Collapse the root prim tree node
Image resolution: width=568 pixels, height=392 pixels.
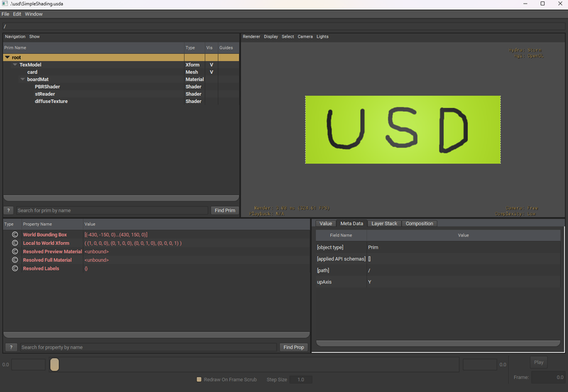(x=7, y=57)
